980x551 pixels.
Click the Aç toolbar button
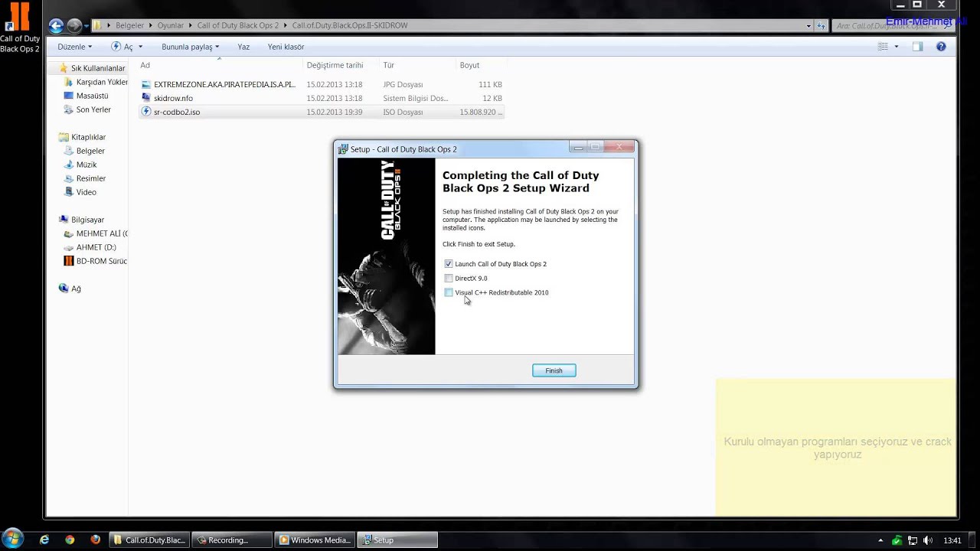click(x=122, y=47)
